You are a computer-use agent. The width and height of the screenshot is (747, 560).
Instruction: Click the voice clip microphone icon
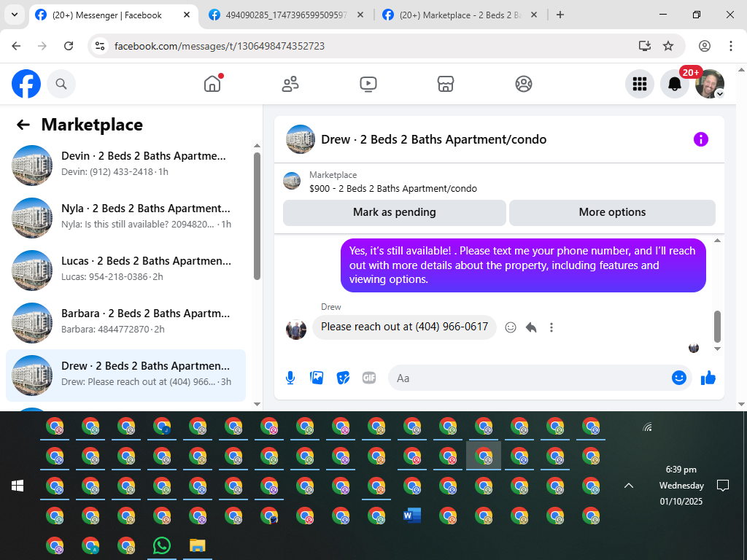coord(290,378)
